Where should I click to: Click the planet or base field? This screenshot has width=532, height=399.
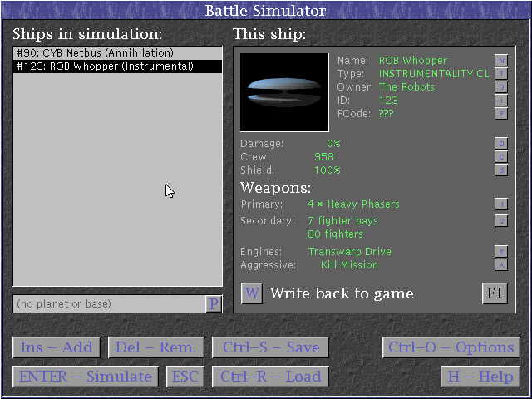point(108,304)
